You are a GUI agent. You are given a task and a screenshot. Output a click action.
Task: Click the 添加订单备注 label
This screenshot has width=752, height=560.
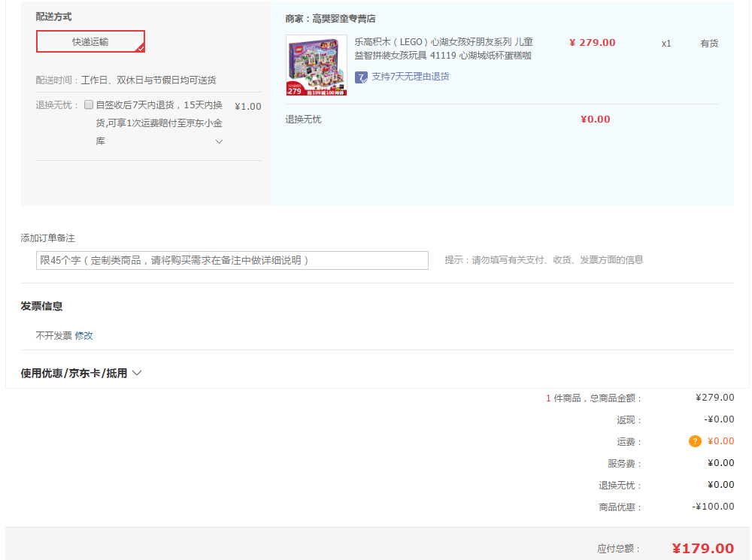(x=47, y=238)
